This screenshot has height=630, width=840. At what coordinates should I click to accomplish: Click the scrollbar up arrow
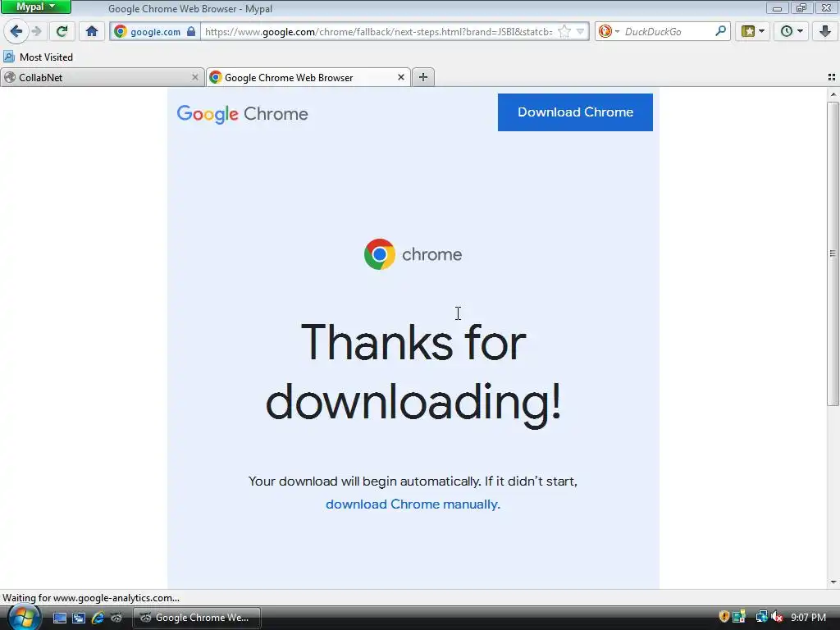(833, 94)
